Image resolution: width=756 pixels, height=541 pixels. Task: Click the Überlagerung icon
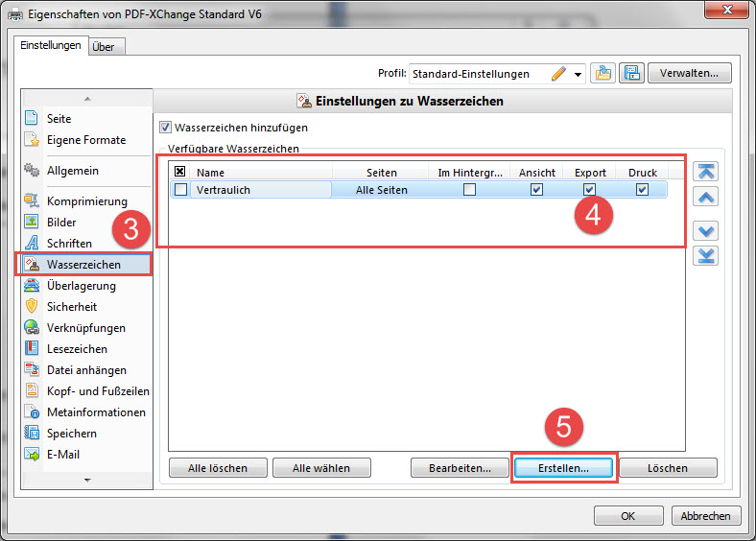click(x=32, y=286)
